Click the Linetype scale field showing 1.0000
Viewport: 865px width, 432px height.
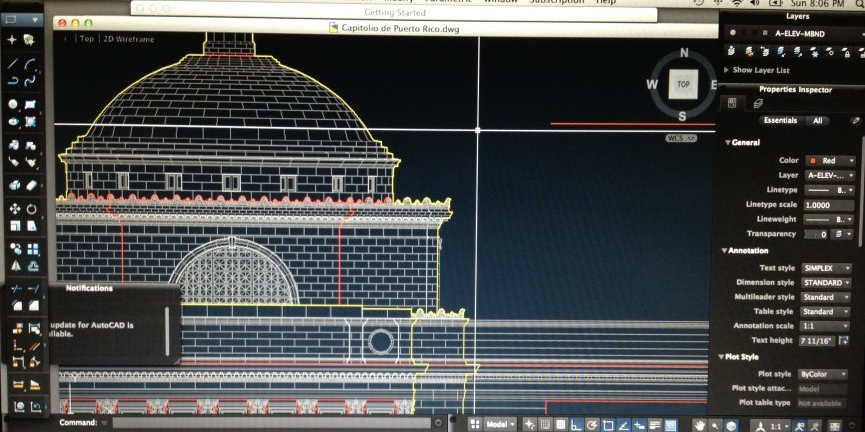pyautogui.click(x=829, y=205)
